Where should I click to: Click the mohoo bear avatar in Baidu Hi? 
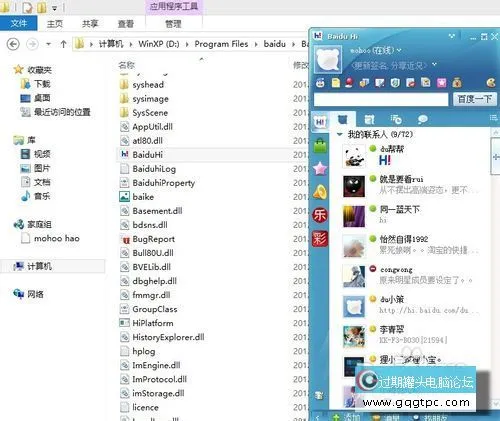pos(328,60)
